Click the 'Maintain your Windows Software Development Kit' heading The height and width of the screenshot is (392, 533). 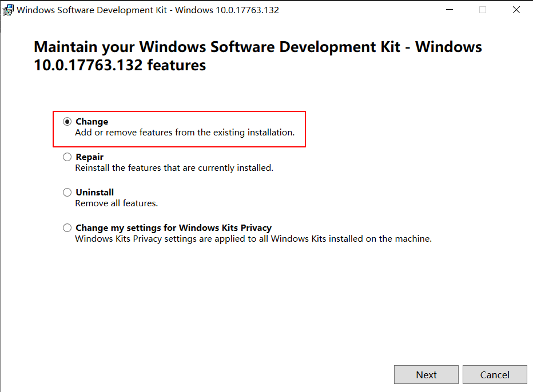pos(258,56)
